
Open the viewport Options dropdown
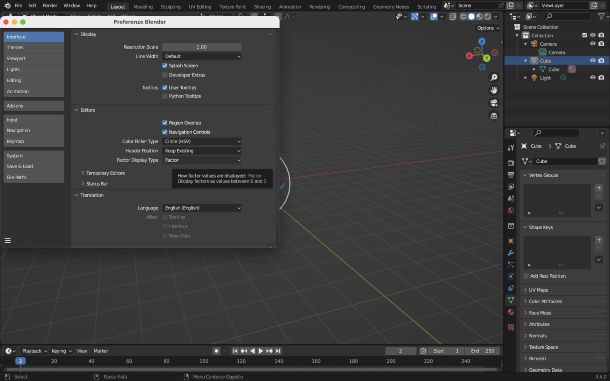pos(488,28)
